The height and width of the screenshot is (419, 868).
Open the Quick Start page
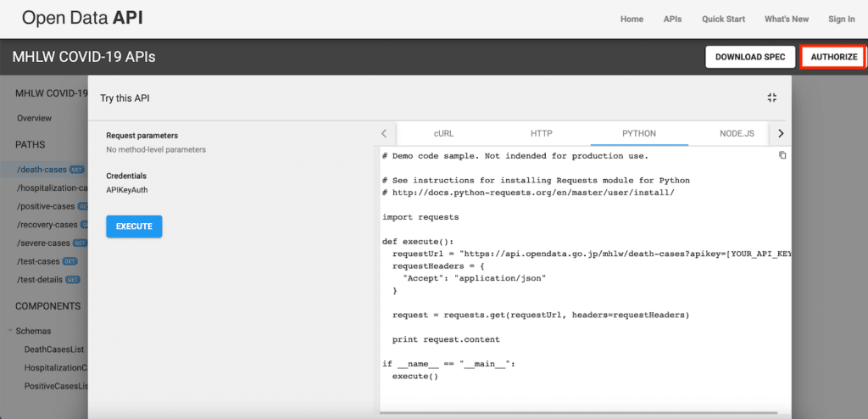pyautogui.click(x=724, y=19)
